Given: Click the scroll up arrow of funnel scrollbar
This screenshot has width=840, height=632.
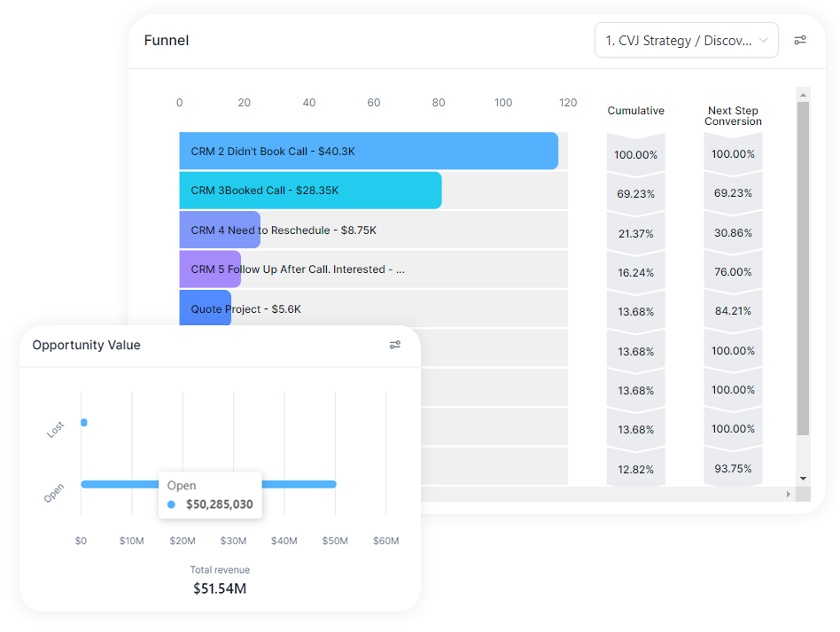Looking at the screenshot, I should click(x=803, y=94).
